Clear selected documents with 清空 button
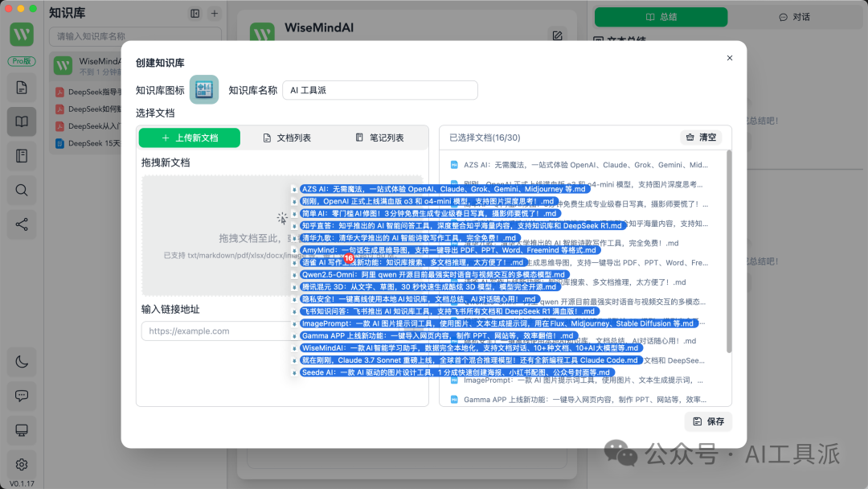This screenshot has width=868, height=489. pos(701,138)
